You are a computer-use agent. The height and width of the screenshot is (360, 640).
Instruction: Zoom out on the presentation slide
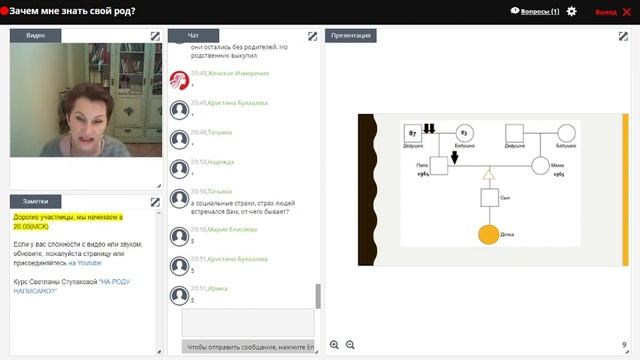[350, 345]
